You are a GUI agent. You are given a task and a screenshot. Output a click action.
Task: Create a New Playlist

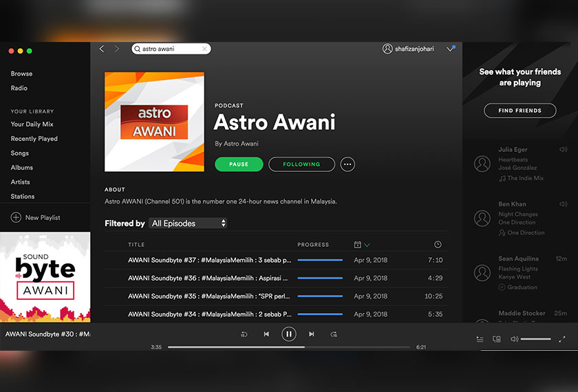[x=35, y=217]
